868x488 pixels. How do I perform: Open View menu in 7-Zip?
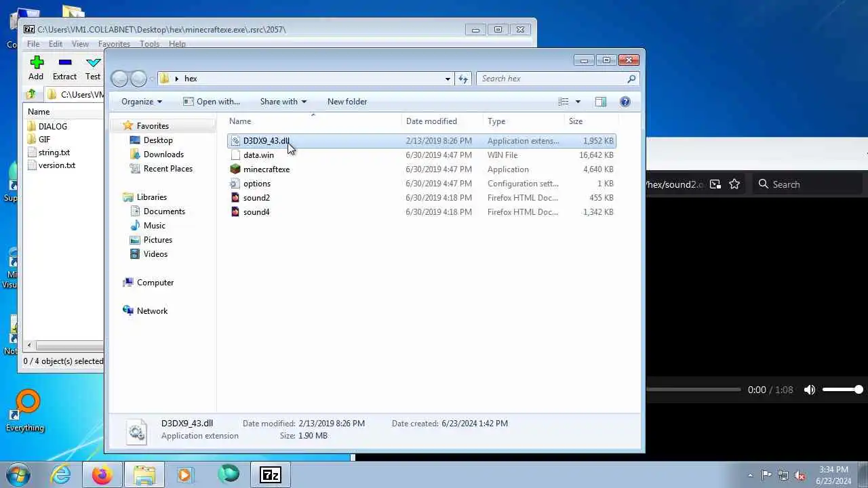coord(80,44)
